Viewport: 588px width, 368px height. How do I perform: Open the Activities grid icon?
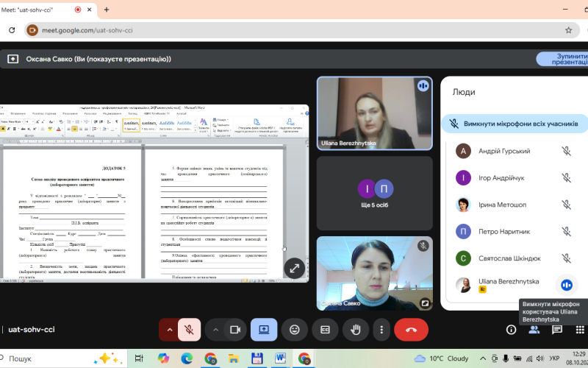pos(578,330)
